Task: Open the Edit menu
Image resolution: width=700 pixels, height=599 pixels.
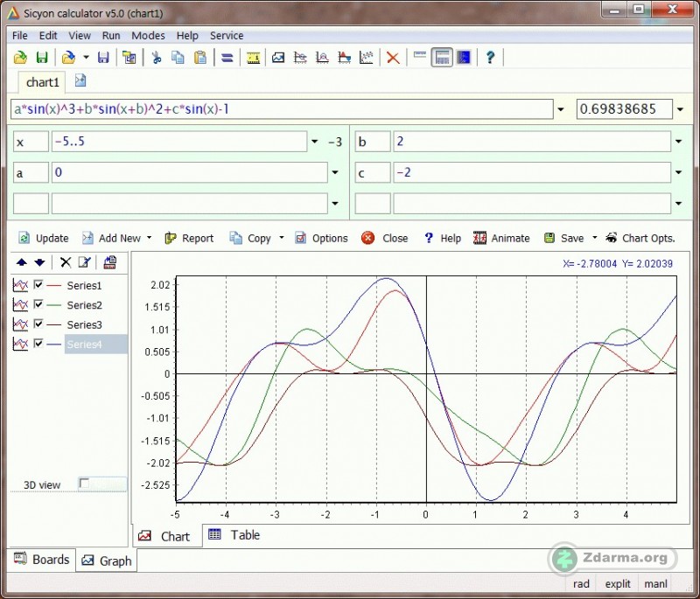Action: (48, 36)
